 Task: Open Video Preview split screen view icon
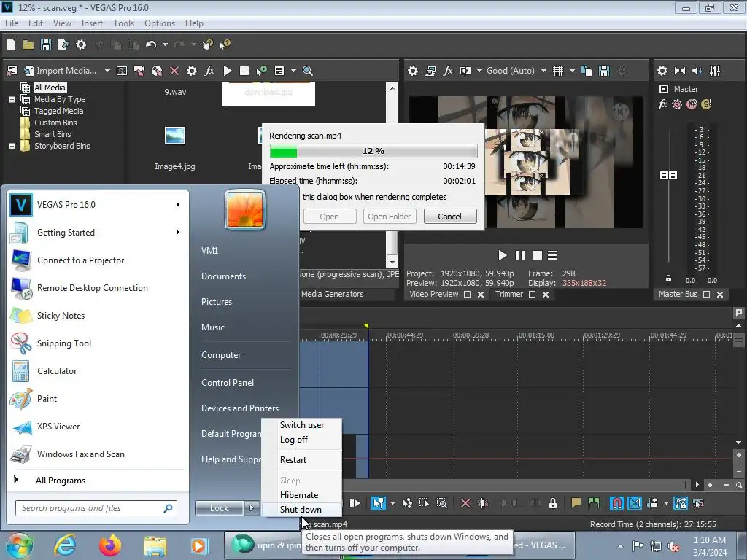click(x=465, y=71)
